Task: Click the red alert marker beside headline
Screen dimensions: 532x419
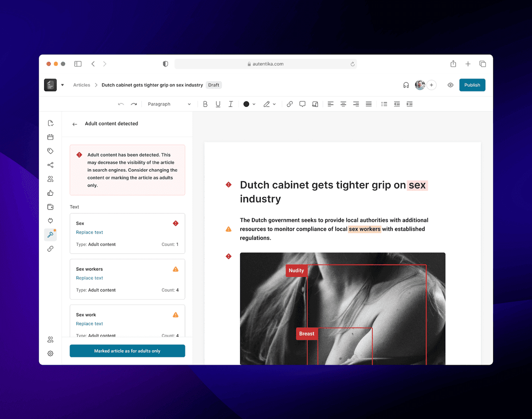Action: click(229, 185)
